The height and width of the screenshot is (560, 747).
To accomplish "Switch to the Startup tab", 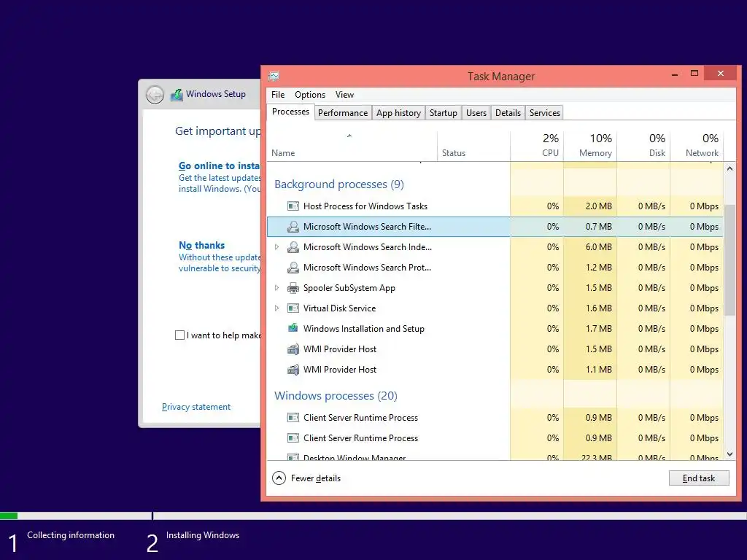I will (443, 113).
